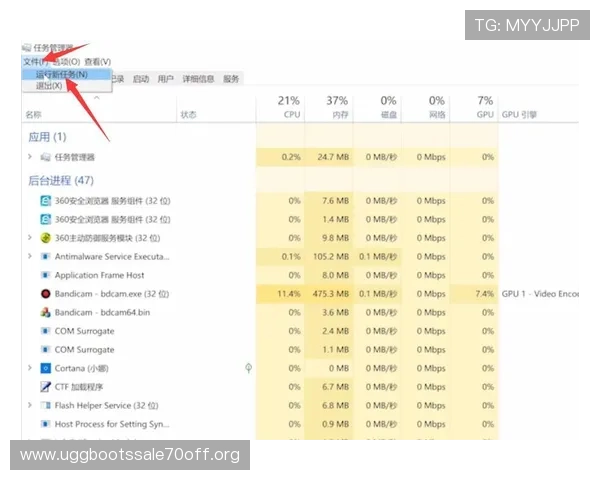The image size is (600, 480).
Task: Open the 查看(V) menu
Action: click(x=98, y=62)
